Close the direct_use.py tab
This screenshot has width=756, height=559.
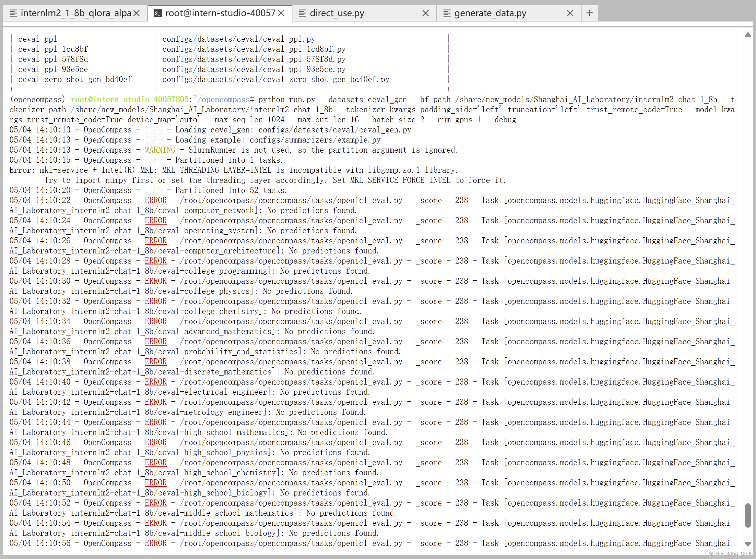[x=425, y=13]
